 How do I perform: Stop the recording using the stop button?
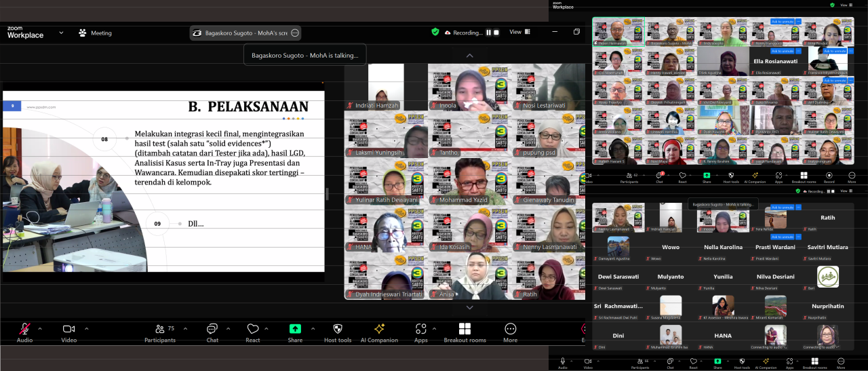click(x=496, y=33)
